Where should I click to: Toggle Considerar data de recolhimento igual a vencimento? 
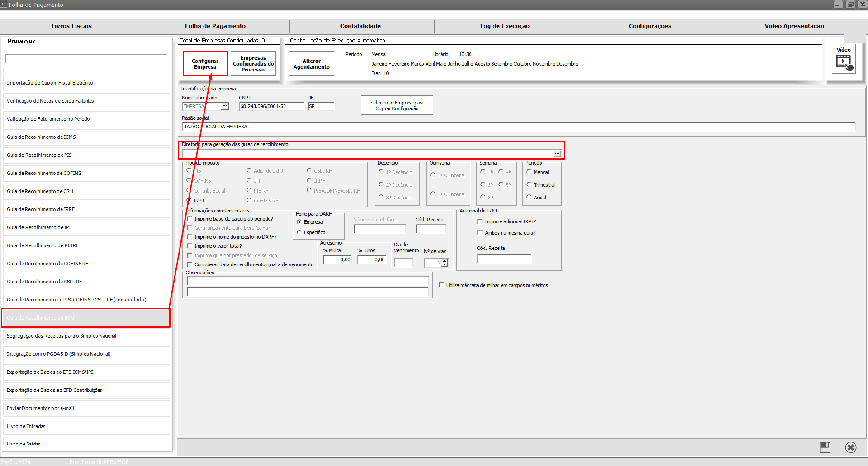click(x=190, y=264)
